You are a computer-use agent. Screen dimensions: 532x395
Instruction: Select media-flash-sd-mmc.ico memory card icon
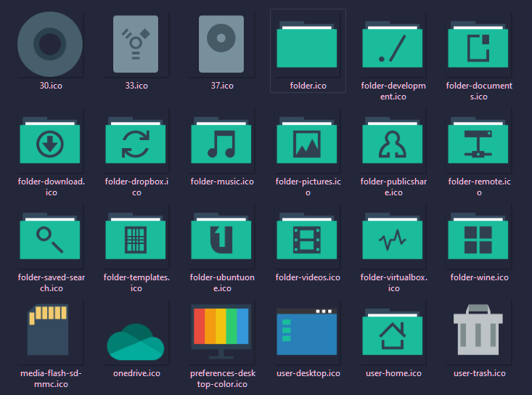(50, 333)
